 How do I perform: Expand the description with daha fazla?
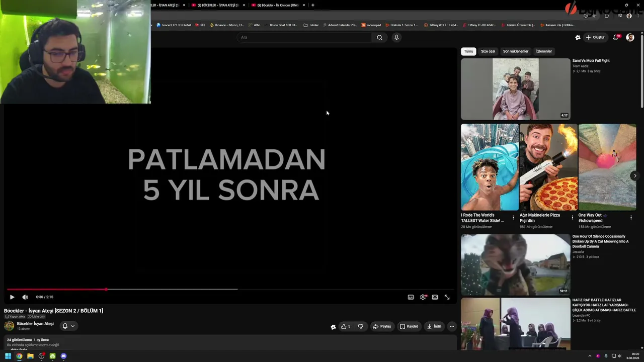(19, 349)
